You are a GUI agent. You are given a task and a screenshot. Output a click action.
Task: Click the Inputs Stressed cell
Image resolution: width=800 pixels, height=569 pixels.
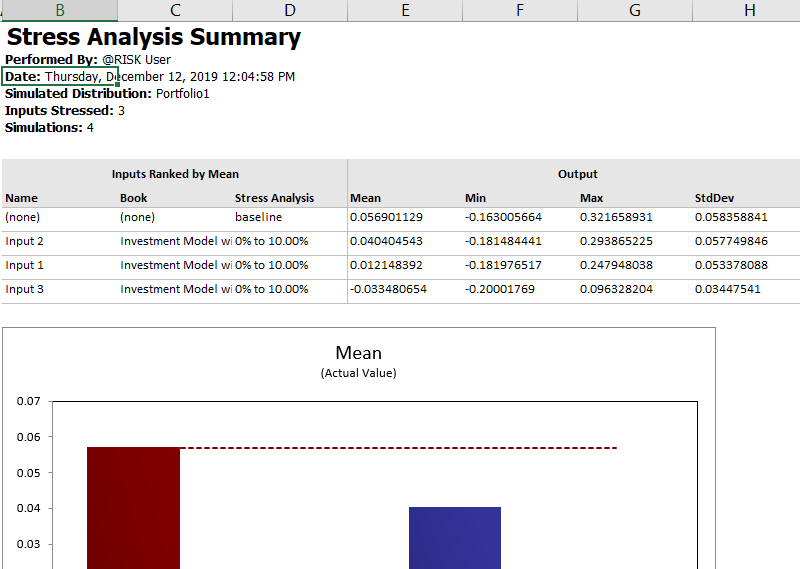(65, 111)
